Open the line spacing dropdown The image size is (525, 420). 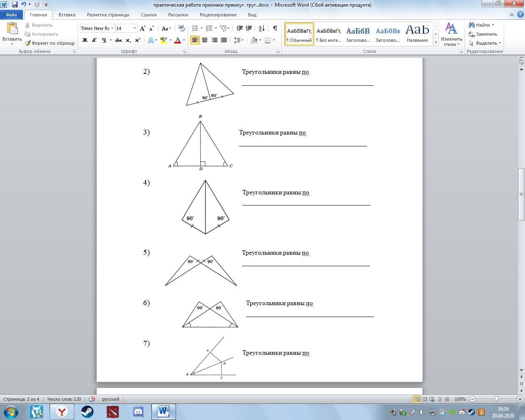[x=238, y=40]
